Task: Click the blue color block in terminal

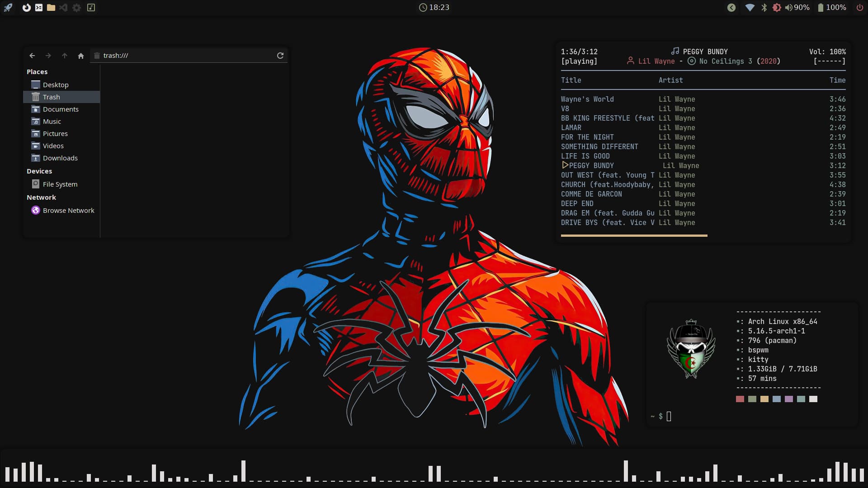Action: pos(777,399)
